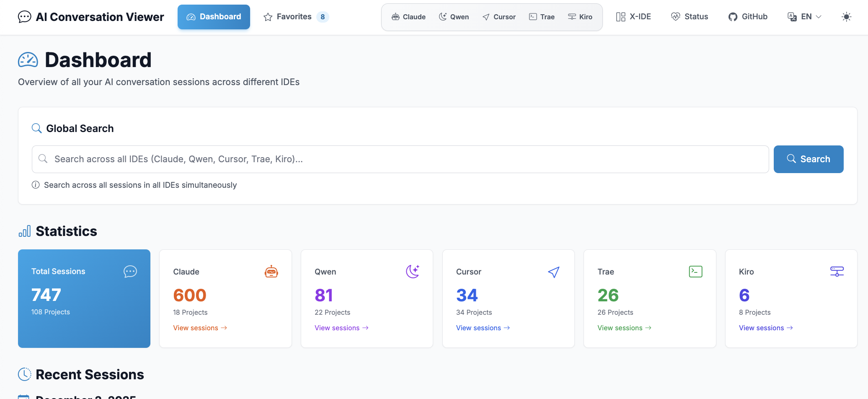The width and height of the screenshot is (868, 399).
Task: View sessions for Trae
Action: pyautogui.click(x=625, y=328)
